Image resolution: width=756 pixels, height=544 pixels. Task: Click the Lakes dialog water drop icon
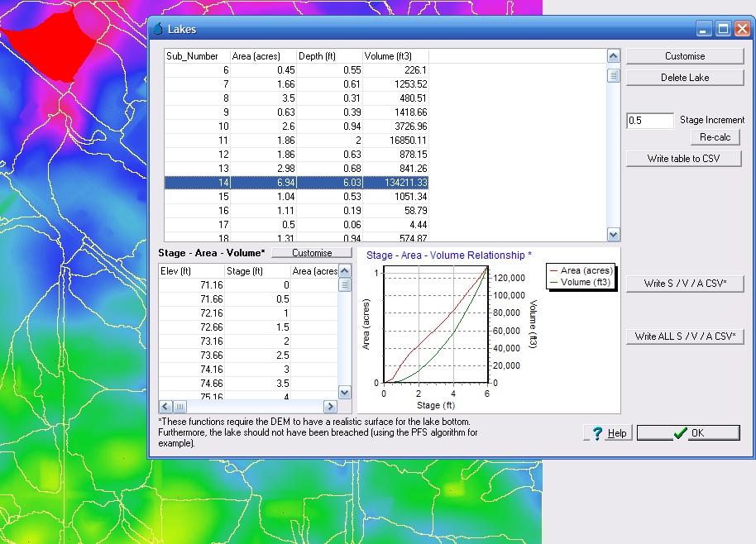tap(159, 29)
